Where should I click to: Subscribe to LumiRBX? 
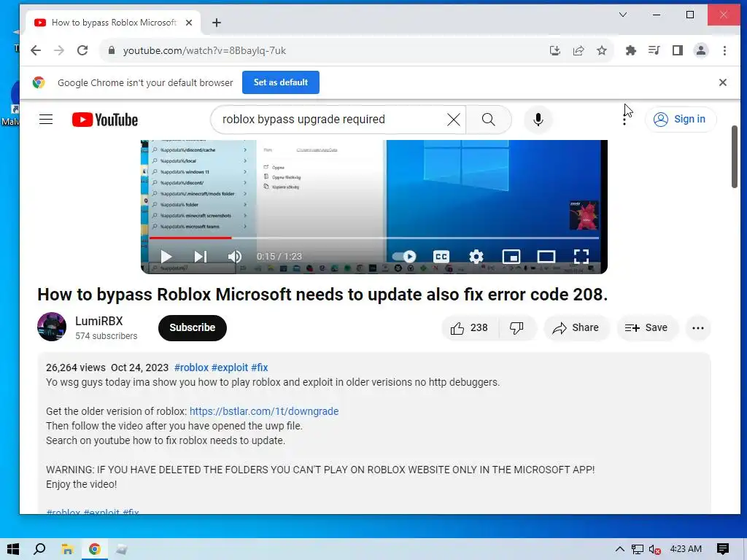click(x=193, y=327)
